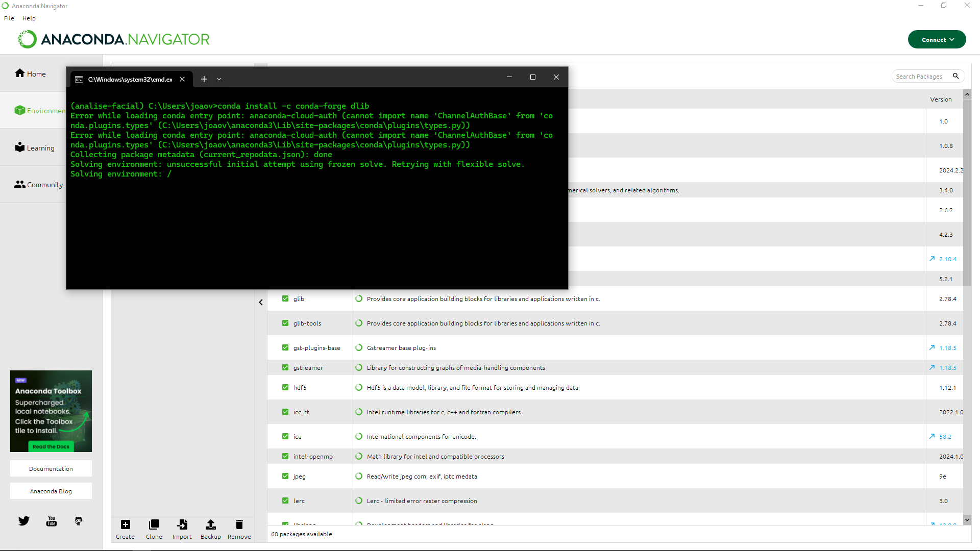The height and width of the screenshot is (551, 980).
Task: Click the glib package status circle icon
Action: (359, 299)
